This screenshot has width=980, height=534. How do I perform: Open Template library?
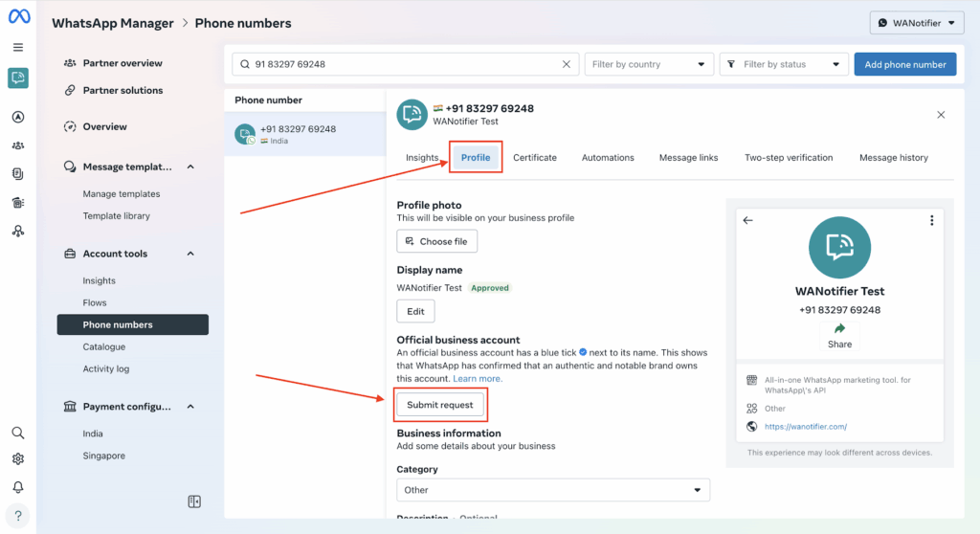(116, 215)
